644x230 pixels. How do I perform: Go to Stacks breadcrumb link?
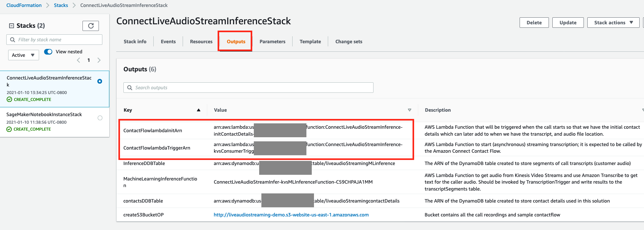click(61, 5)
